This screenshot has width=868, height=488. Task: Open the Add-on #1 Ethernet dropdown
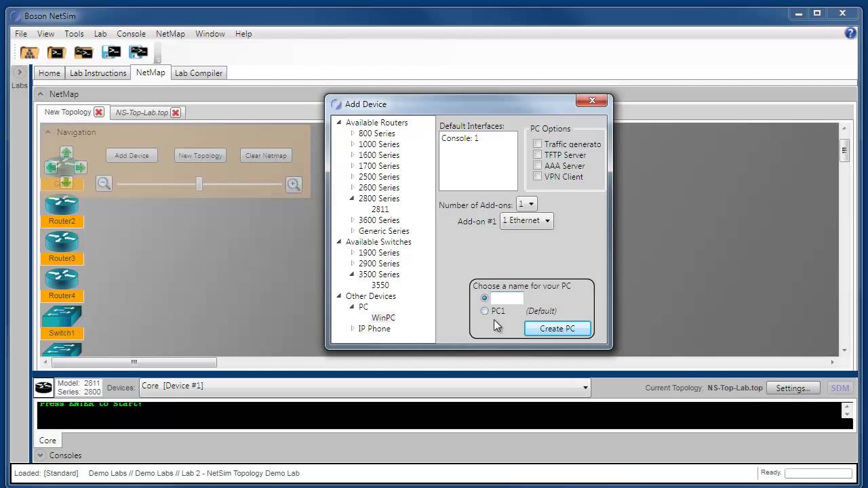click(526, 220)
